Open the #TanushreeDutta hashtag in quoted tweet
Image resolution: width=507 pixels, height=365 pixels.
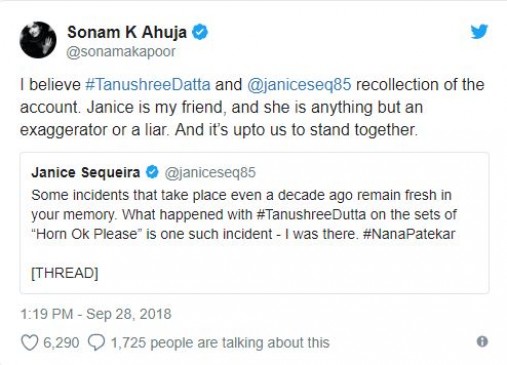pyautogui.click(x=311, y=215)
